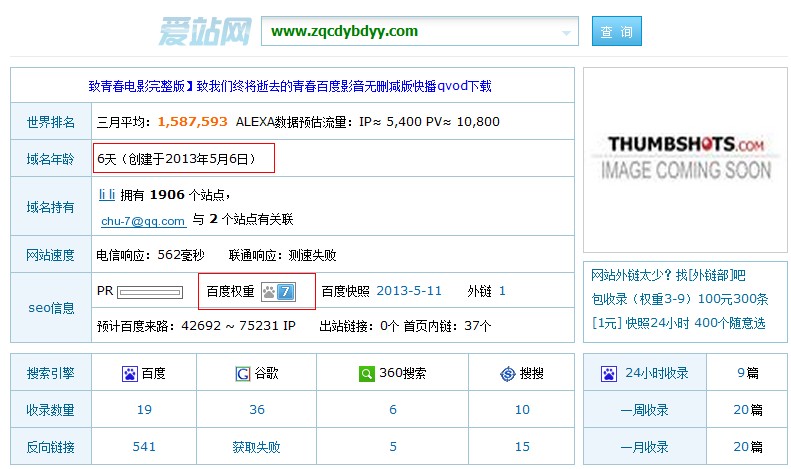Viewport: 791px width, 469px height.
Task: Click the Google icon in search engines row
Action: coord(242,374)
